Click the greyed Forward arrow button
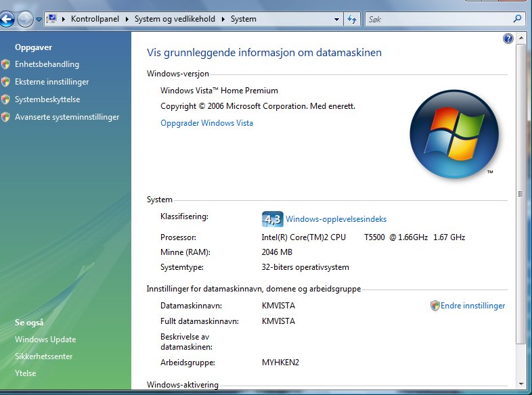Screen dimensions: 532x395 coord(25,19)
